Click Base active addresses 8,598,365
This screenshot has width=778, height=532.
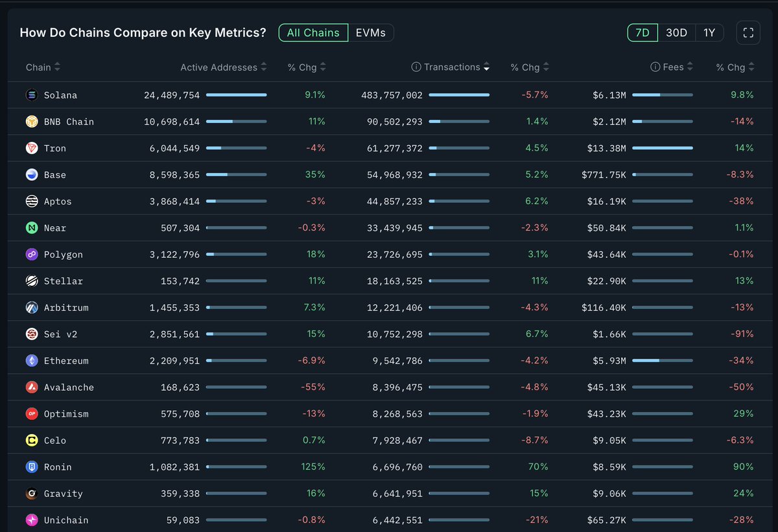pos(174,175)
